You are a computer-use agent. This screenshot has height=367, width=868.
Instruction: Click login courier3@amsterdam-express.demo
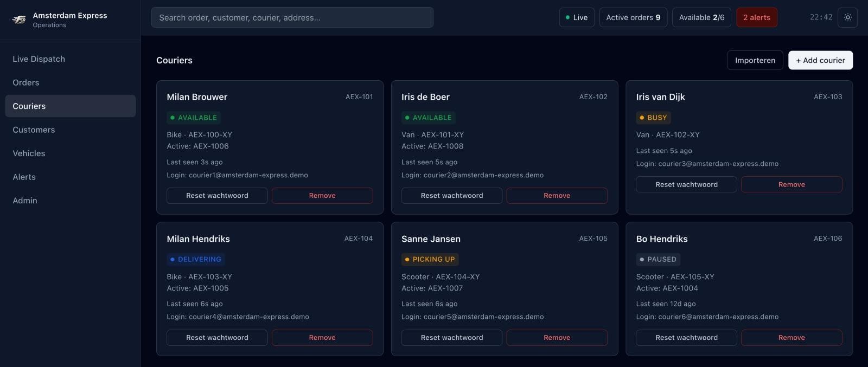[x=707, y=164]
